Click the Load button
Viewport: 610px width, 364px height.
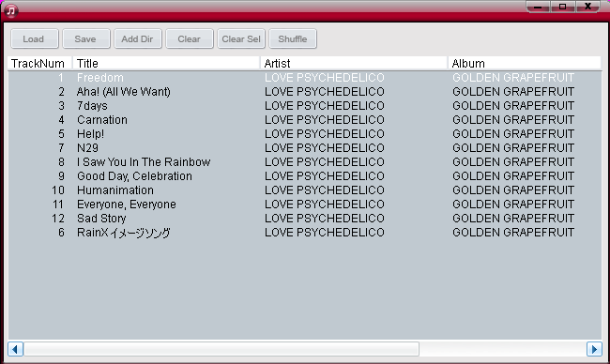pos(35,38)
